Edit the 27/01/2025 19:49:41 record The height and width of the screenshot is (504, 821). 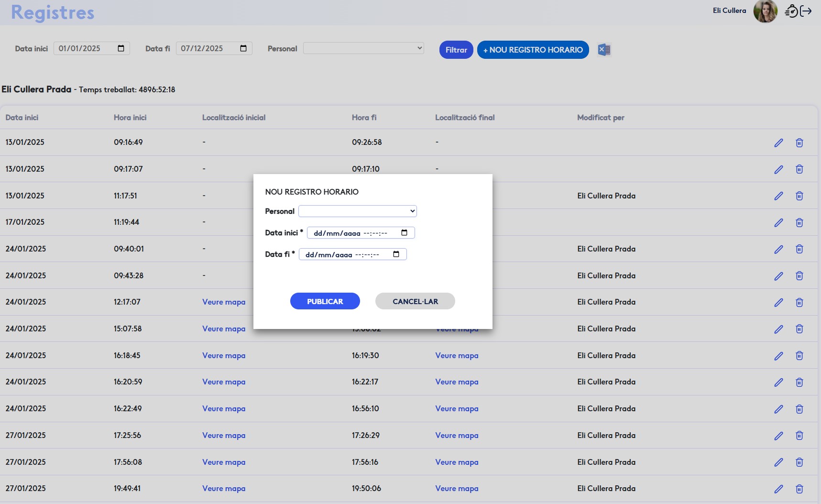pos(778,489)
